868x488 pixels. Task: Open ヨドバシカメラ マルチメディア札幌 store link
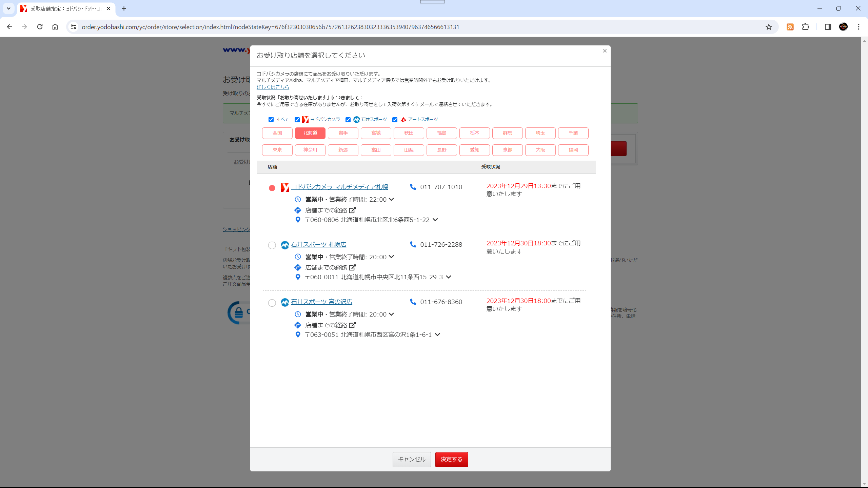339,187
